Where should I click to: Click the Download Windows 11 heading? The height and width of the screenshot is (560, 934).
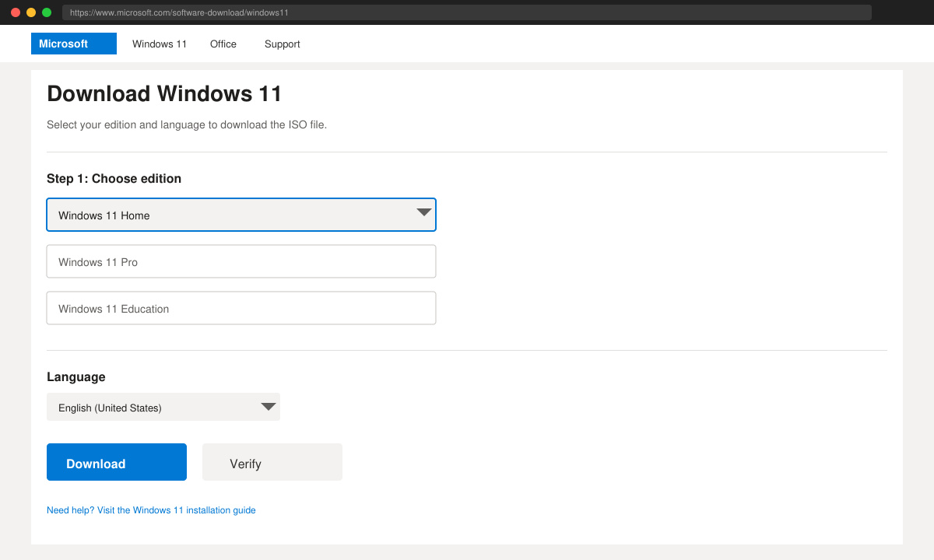point(164,94)
